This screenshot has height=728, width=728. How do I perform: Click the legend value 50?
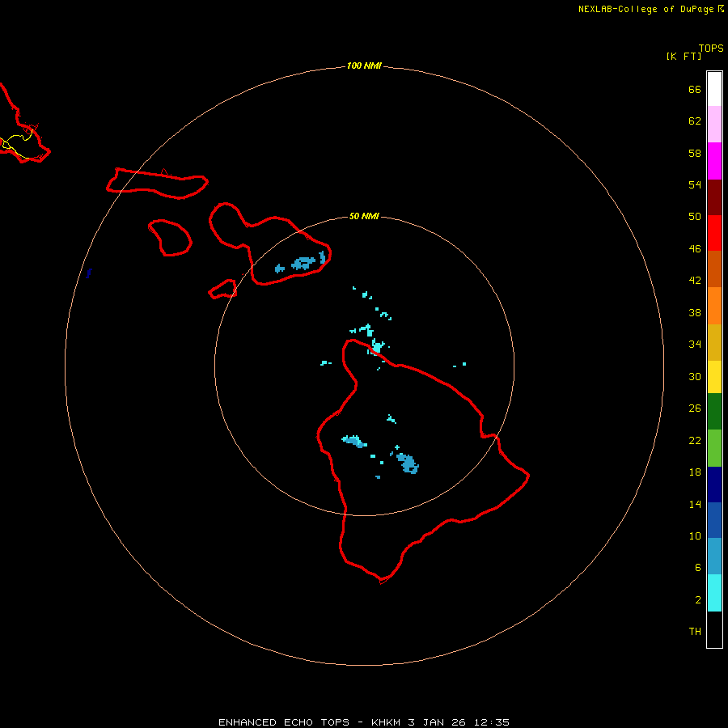(695, 216)
